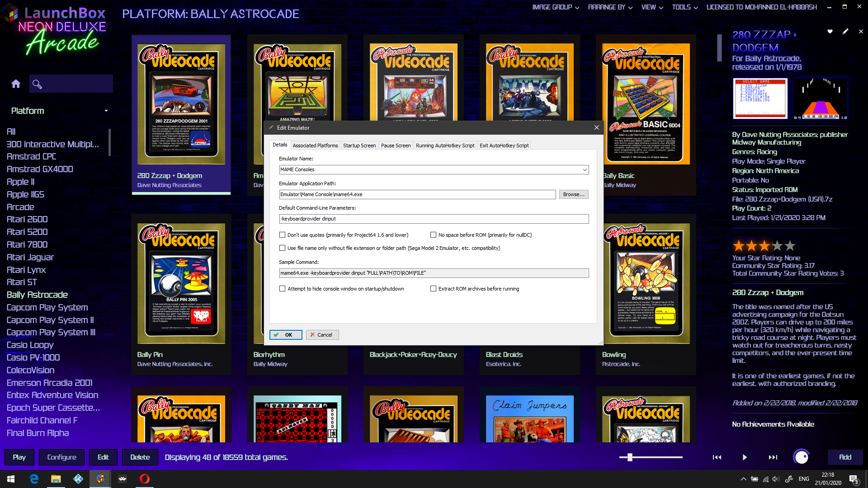The height and width of the screenshot is (488, 868).
Task: Close the Edit Emulator dialog
Action: (597, 127)
